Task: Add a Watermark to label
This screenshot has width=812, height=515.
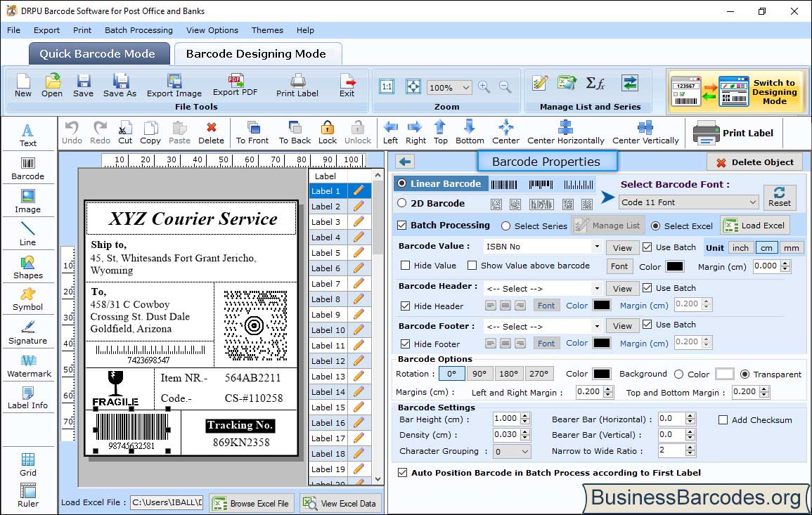Action: point(28,366)
